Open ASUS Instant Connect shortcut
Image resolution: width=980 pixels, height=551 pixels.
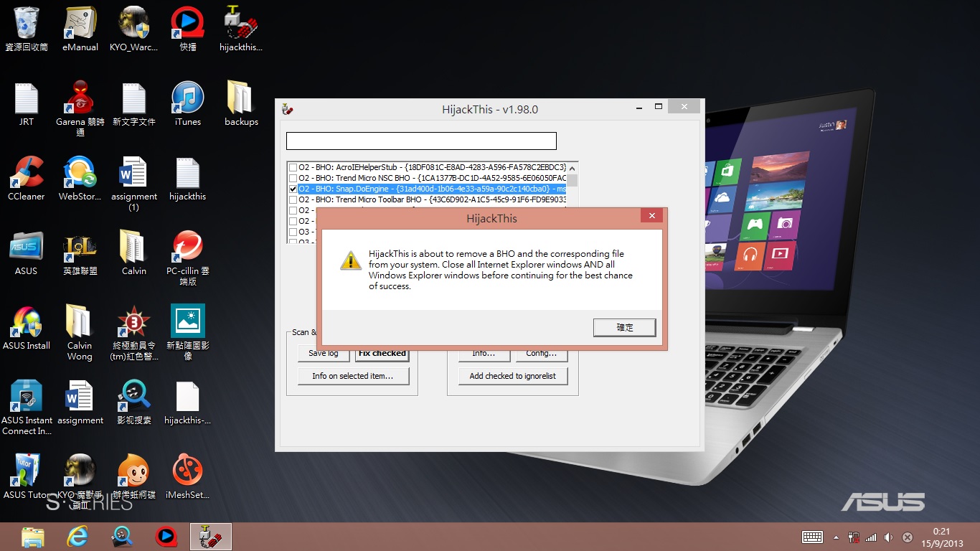pyautogui.click(x=27, y=408)
